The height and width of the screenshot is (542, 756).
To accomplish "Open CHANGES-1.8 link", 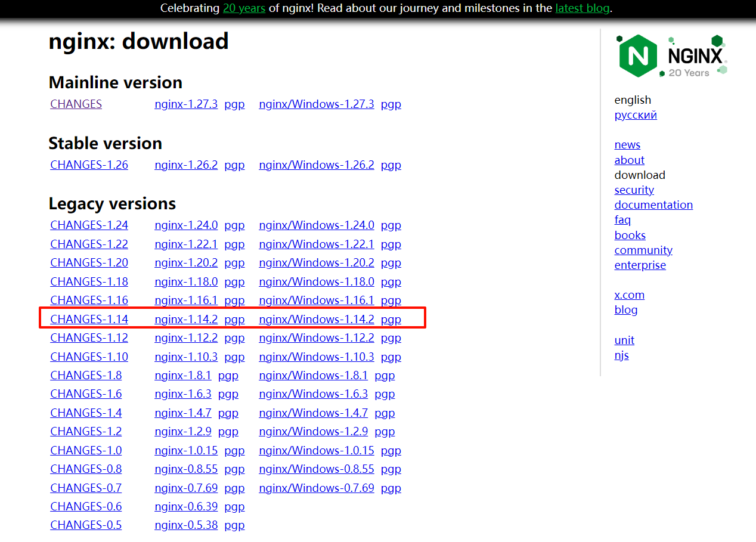I will coord(86,375).
